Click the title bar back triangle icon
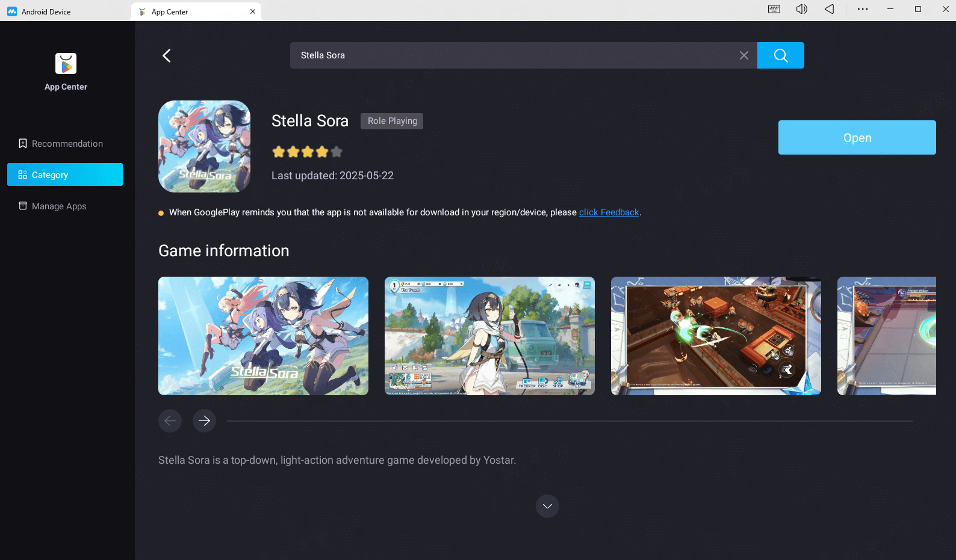 coord(829,9)
